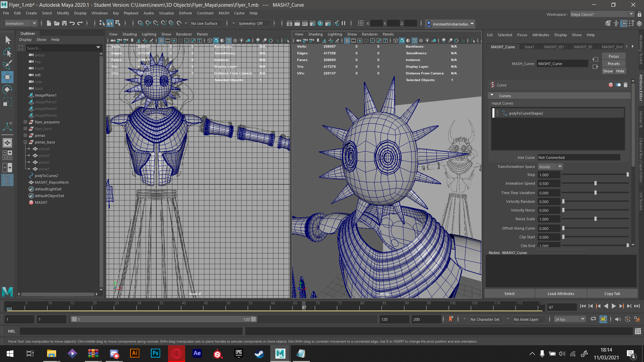Open the user account dropdown
The image size is (644, 362).
pos(450,23)
